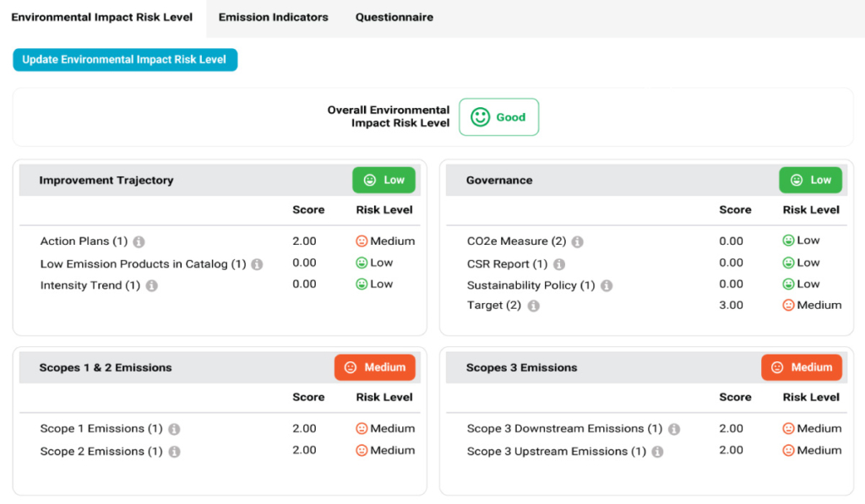Click info icon next to Action Plans
This screenshot has height=504, width=865.
click(x=139, y=241)
